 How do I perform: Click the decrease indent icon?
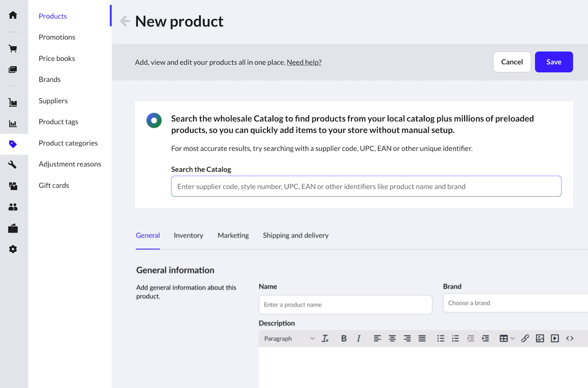pos(470,338)
